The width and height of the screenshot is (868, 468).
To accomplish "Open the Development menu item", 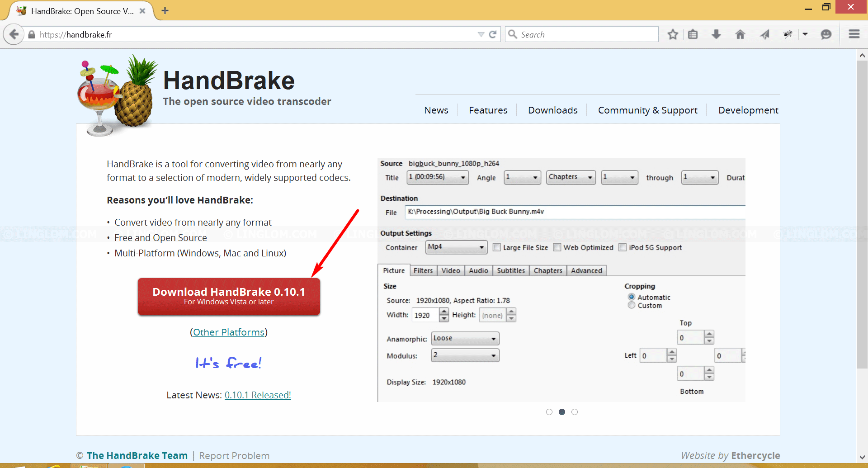I will (748, 110).
